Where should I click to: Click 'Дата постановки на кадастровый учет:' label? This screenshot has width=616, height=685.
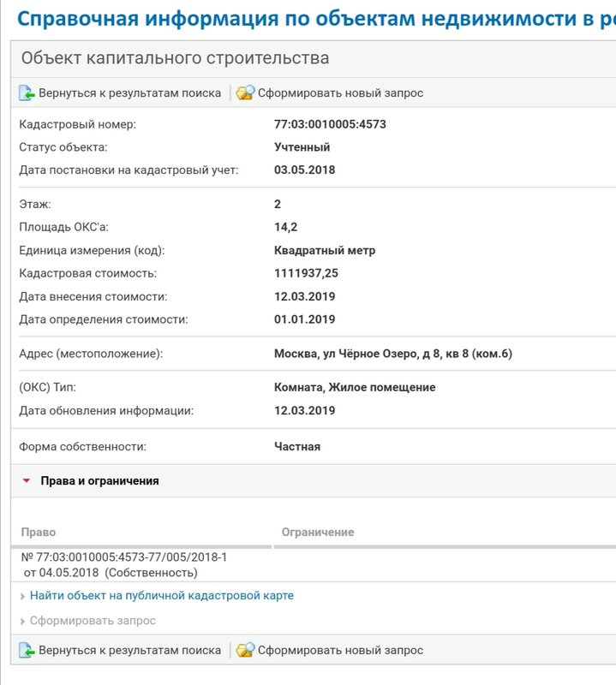tap(129, 170)
